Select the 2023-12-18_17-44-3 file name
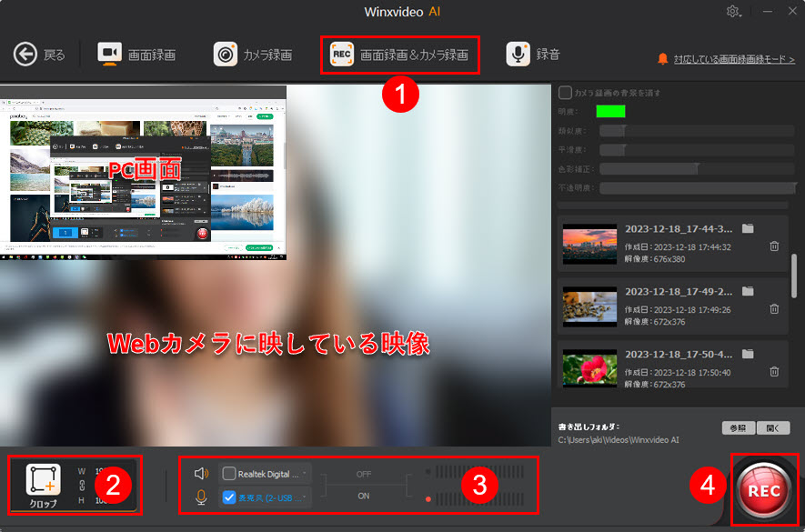 coord(679,229)
